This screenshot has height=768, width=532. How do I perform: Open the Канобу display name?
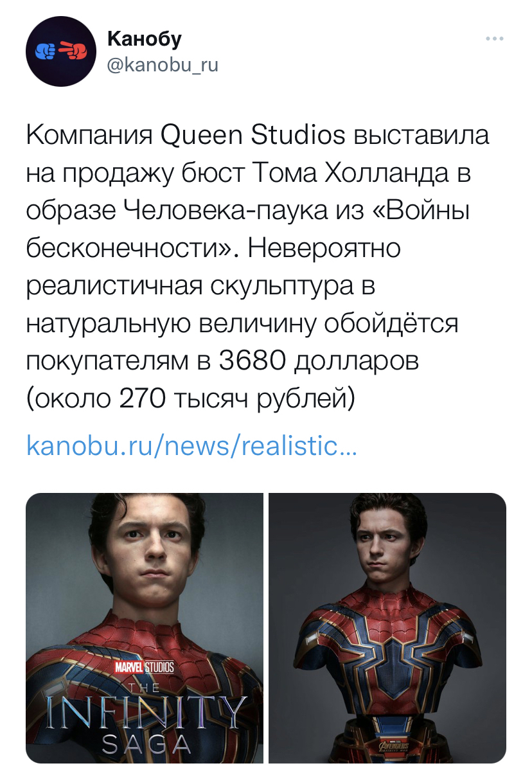[145, 38]
